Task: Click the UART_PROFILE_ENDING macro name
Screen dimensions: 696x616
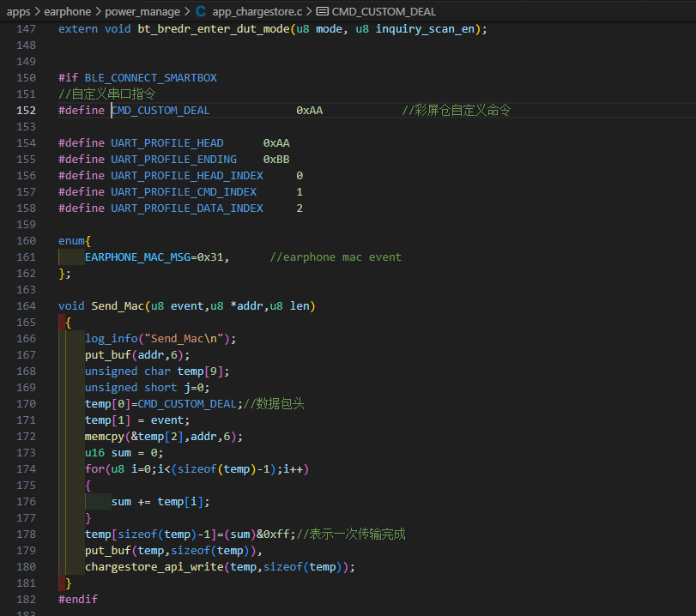Action: [x=173, y=160]
